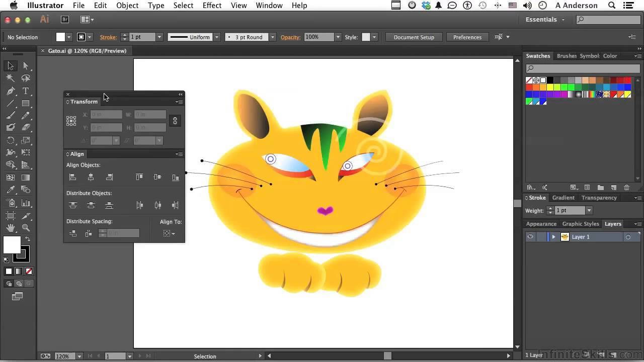Pick the Magic Wand tool
This screenshot has width=644, height=362.
pos(10,78)
